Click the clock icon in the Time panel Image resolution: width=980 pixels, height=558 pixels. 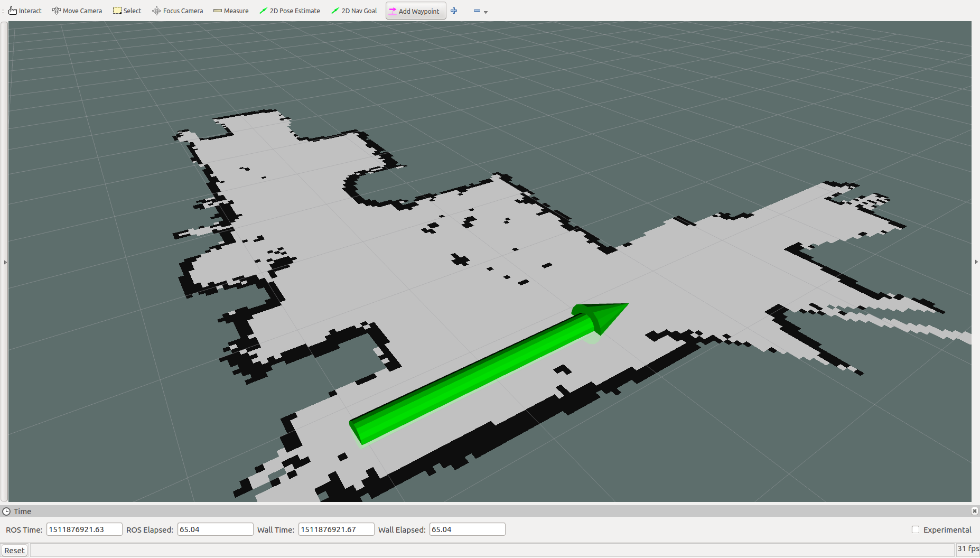[6, 512]
